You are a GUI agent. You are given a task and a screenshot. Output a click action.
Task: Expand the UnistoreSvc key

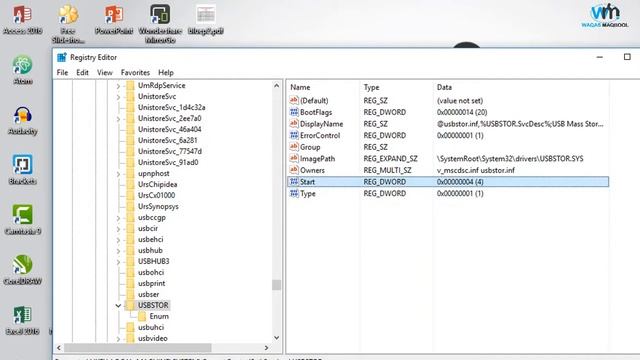pyautogui.click(x=118, y=97)
